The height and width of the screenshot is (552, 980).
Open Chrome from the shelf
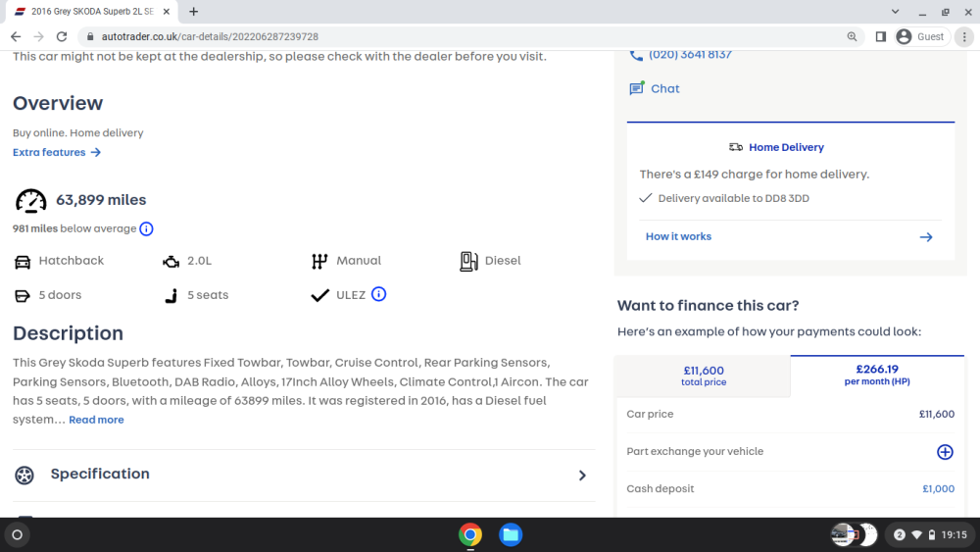point(470,535)
